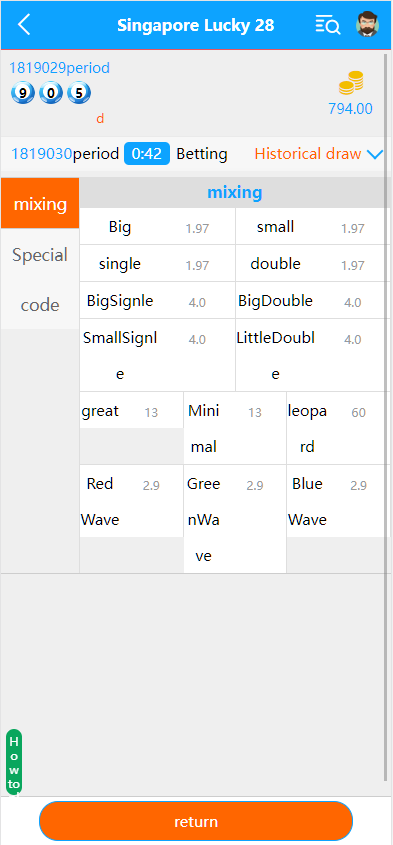Choose the double 1.97 bet option
This screenshot has height=845, width=393.
coord(311,264)
